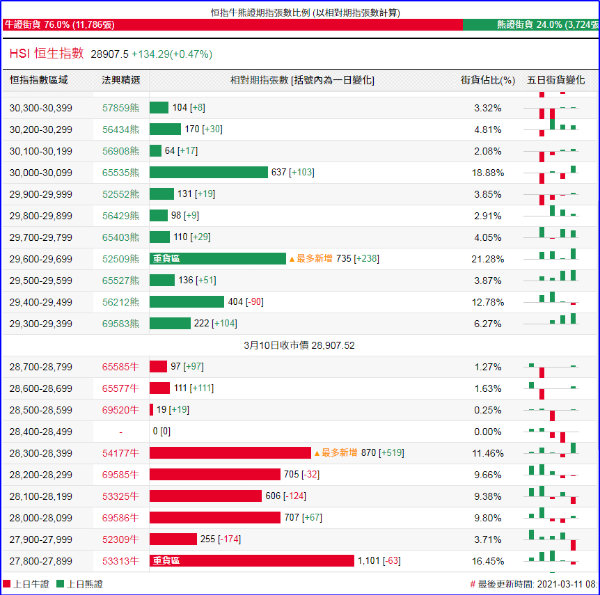Open warrant 56429熊 link
The width and height of the screenshot is (600, 595).
(121, 216)
